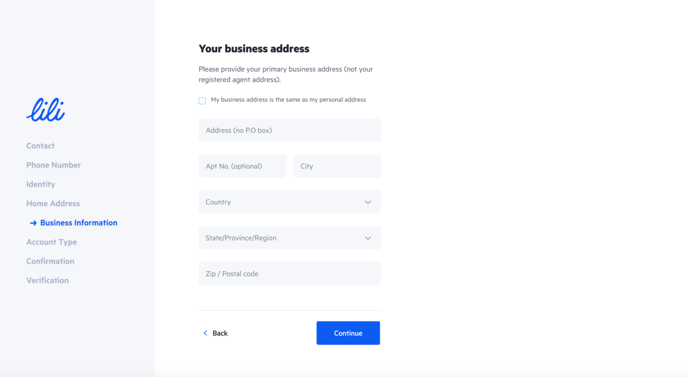Image resolution: width=688 pixels, height=377 pixels.
Task: Open the Country select field
Action: (290, 202)
